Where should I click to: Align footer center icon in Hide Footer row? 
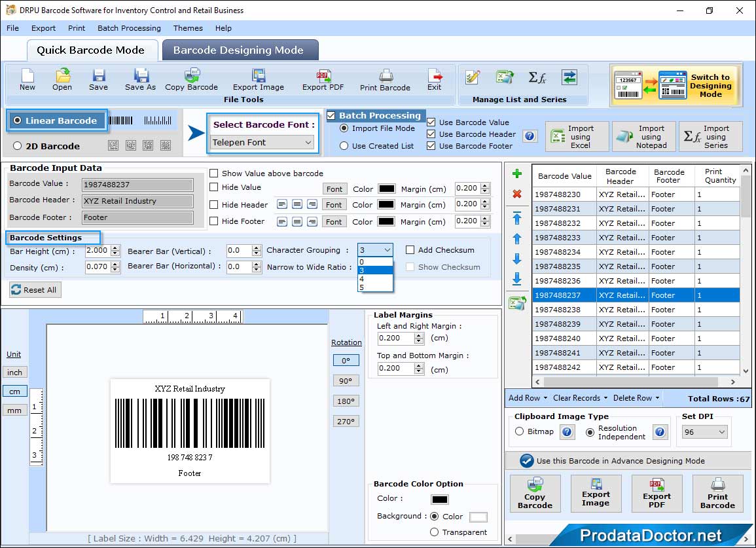[297, 222]
